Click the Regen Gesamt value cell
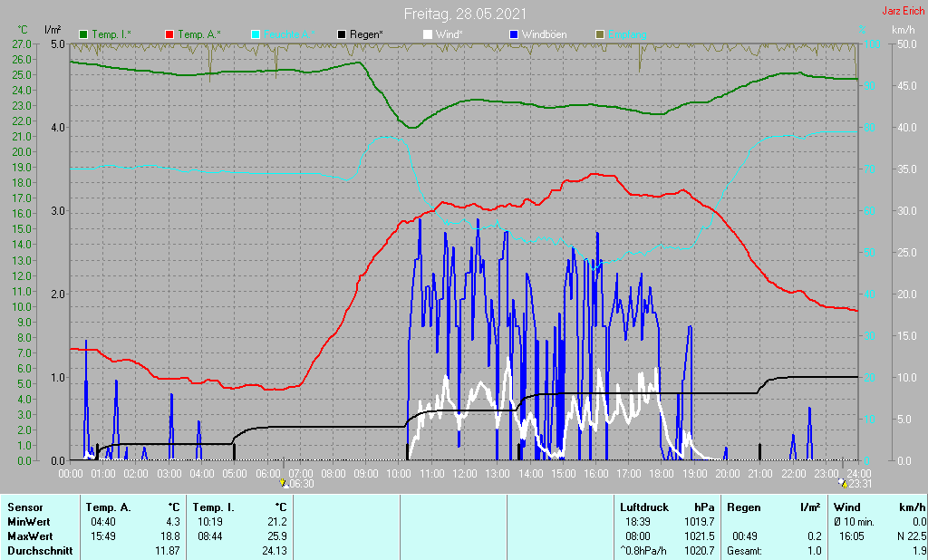Image resolution: width=928 pixels, height=560 pixels. 812,551
